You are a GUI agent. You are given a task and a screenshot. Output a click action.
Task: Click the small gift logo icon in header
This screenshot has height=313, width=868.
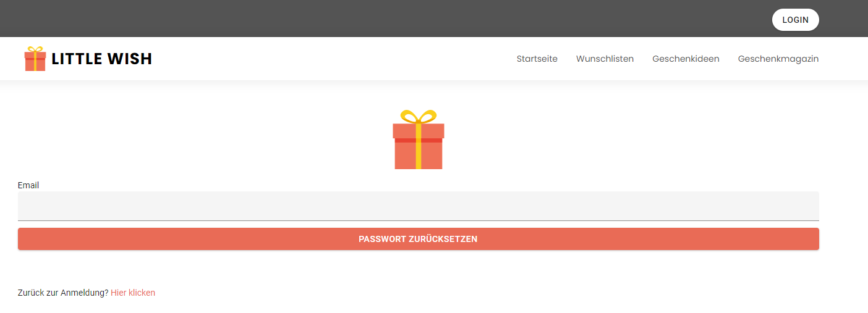(x=35, y=59)
